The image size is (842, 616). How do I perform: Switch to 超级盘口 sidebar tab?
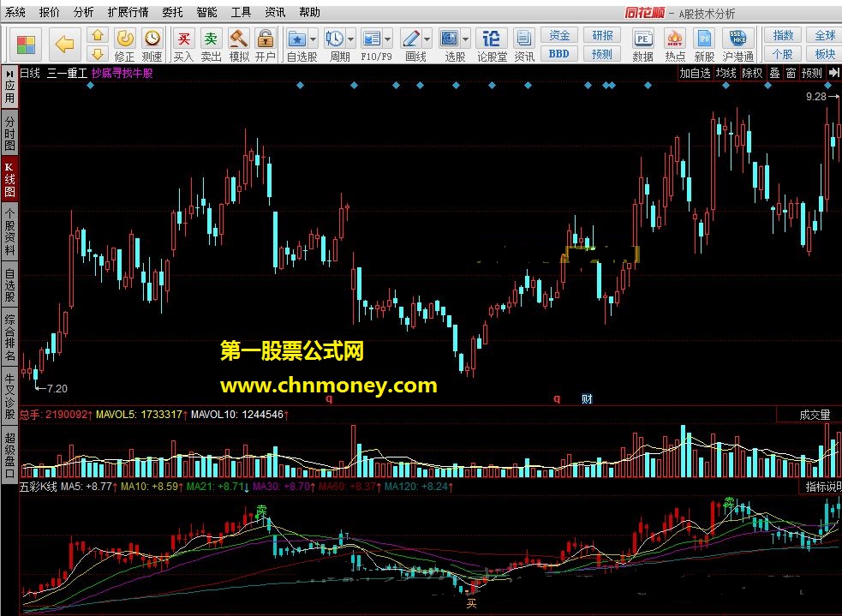tap(9, 456)
